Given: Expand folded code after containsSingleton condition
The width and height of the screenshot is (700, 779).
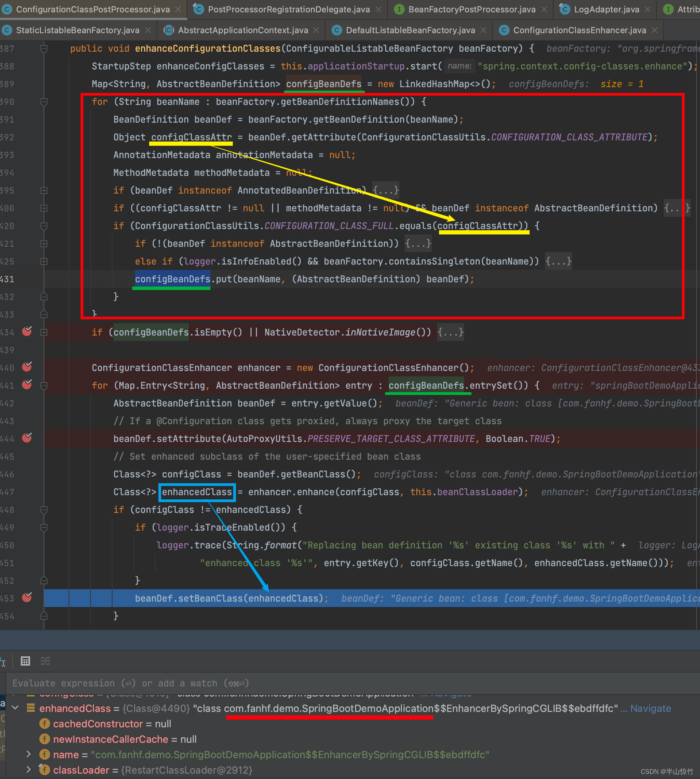Looking at the screenshot, I should tap(559, 261).
